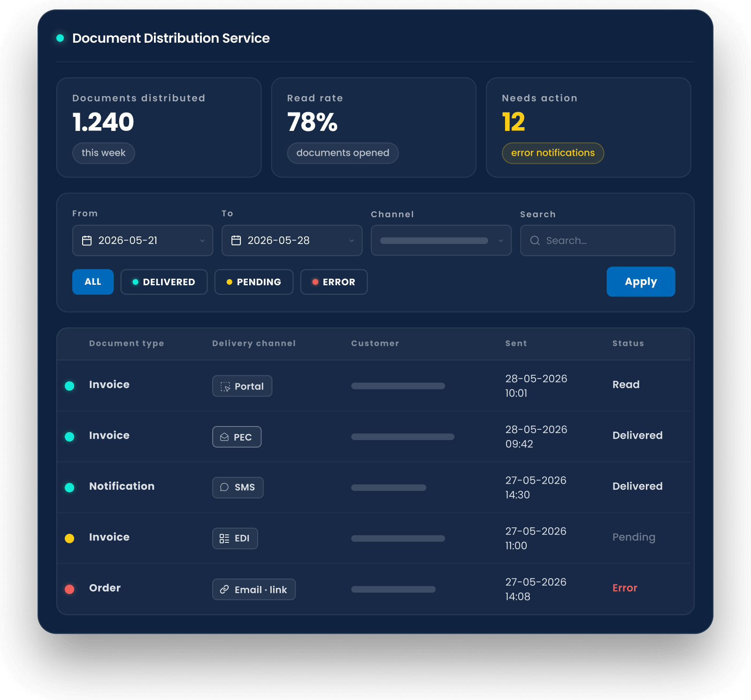
Task: Click the 'Customer' column header
Action: coord(375,343)
